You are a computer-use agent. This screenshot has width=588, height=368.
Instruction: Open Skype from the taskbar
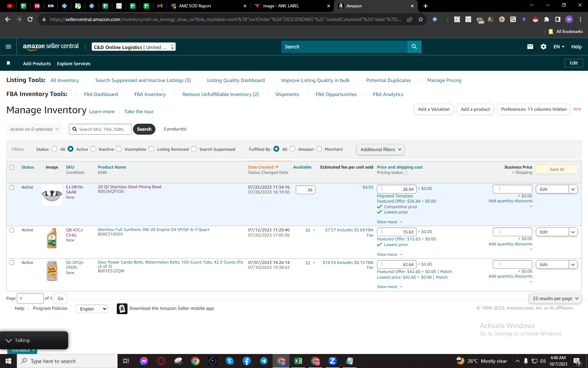[230, 361]
